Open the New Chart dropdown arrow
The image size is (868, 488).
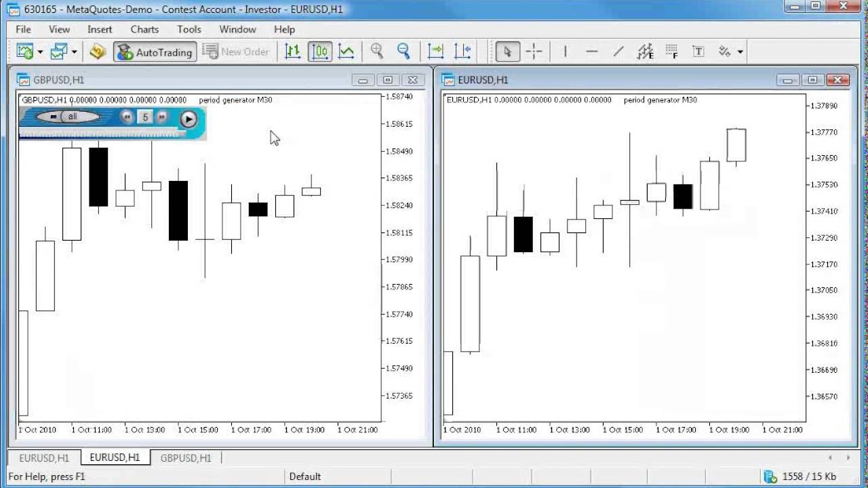(x=40, y=52)
